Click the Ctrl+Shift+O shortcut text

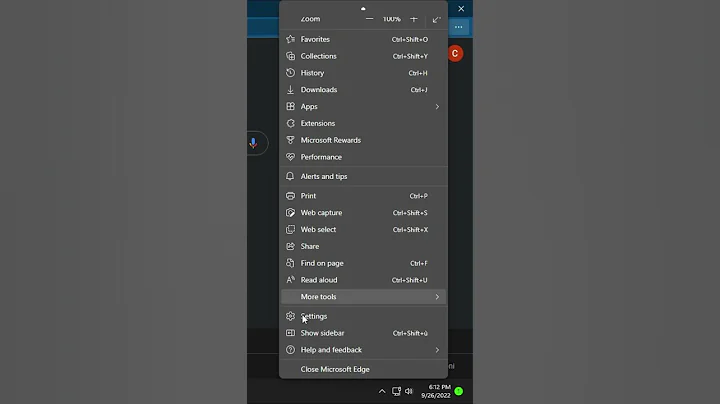point(410,39)
